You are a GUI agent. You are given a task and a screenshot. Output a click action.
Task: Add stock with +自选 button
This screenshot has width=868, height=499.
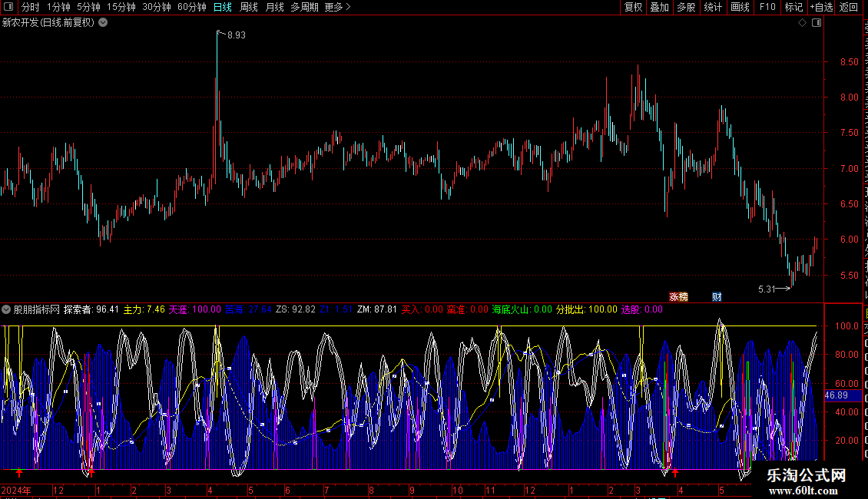[x=821, y=7]
